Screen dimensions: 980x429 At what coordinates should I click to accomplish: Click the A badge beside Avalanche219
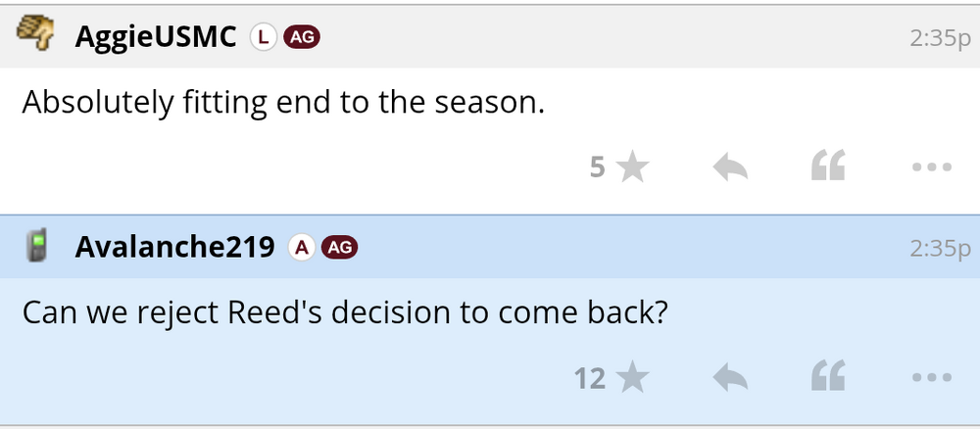tap(301, 248)
